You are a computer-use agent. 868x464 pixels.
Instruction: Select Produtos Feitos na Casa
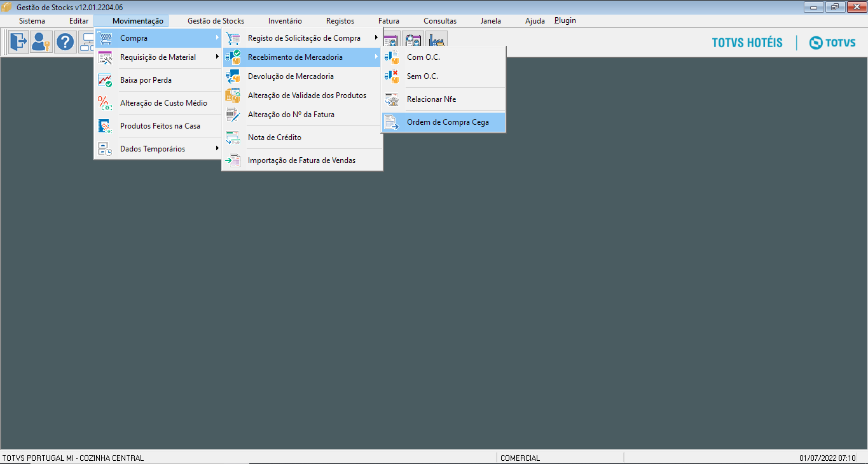click(160, 126)
